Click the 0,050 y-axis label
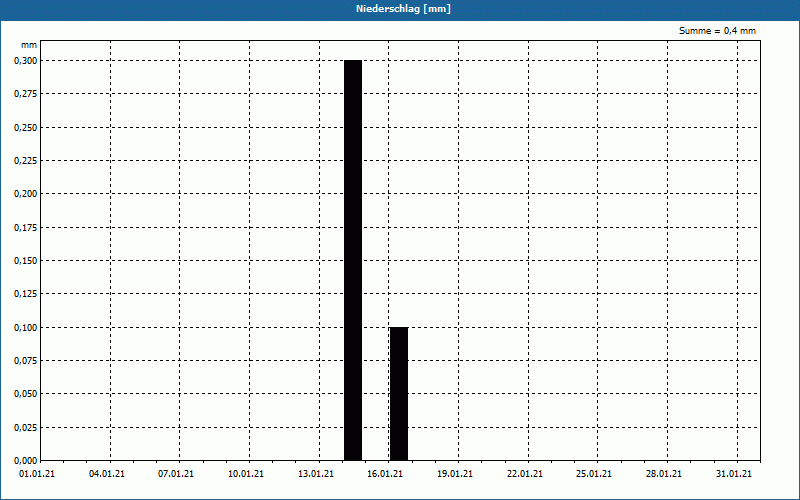Screen dimensions: 800x500 (x=26, y=394)
